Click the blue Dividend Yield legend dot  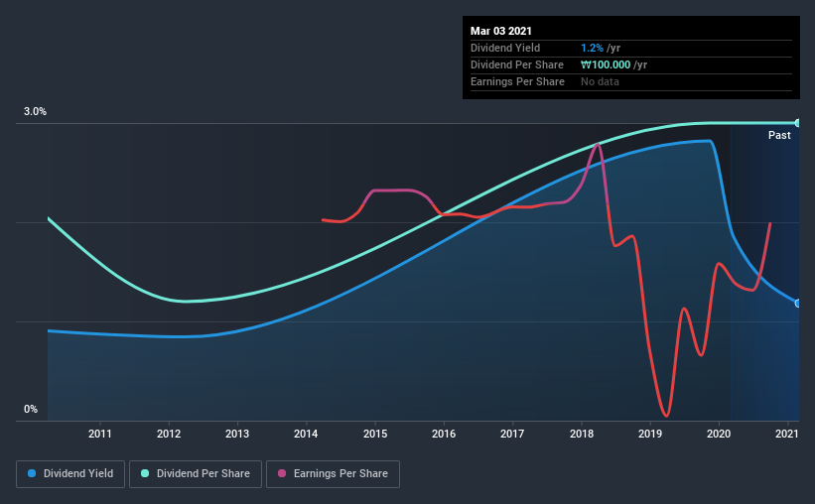point(32,473)
